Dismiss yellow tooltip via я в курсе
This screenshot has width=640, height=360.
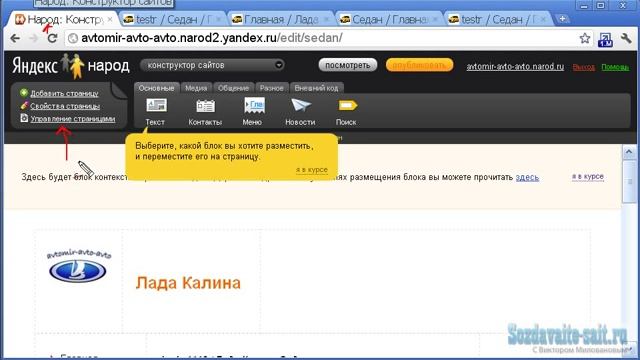tap(311, 170)
